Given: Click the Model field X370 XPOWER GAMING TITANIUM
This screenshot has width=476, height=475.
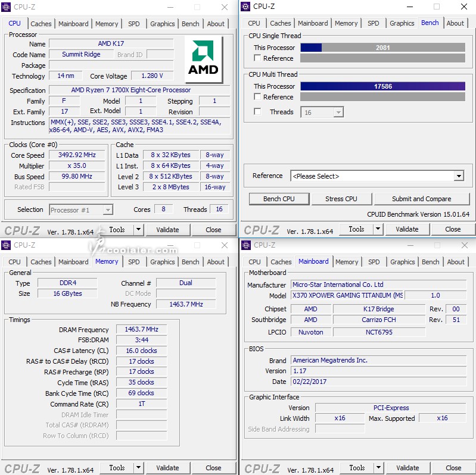Looking at the screenshot, I should tap(347, 295).
